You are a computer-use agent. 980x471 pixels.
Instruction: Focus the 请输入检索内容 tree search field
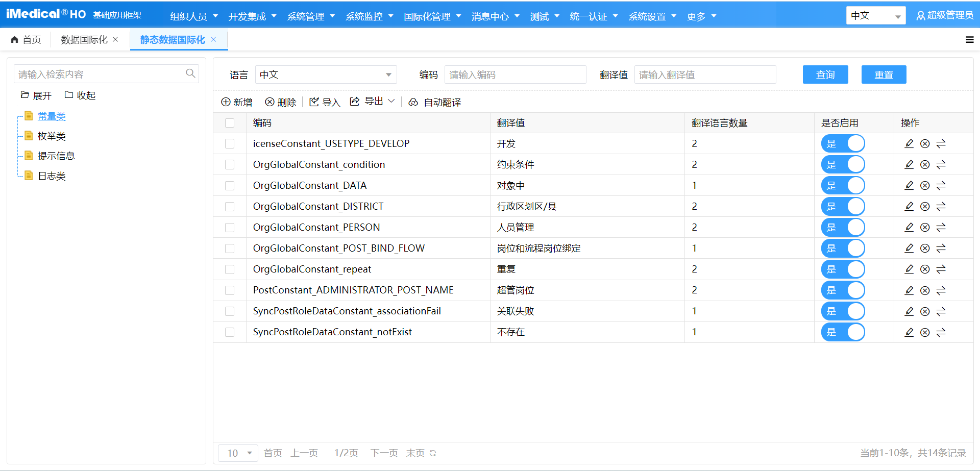point(106,74)
